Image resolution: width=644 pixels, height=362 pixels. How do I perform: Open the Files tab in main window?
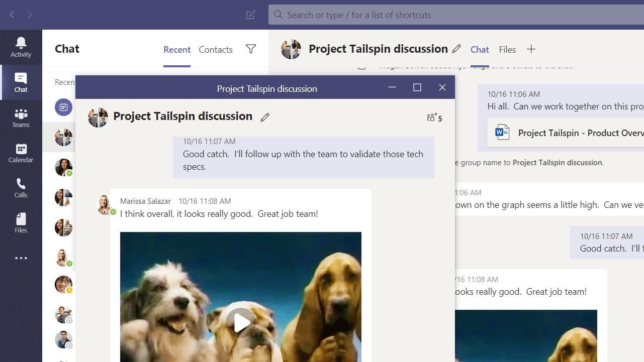pyautogui.click(x=507, y=50)
